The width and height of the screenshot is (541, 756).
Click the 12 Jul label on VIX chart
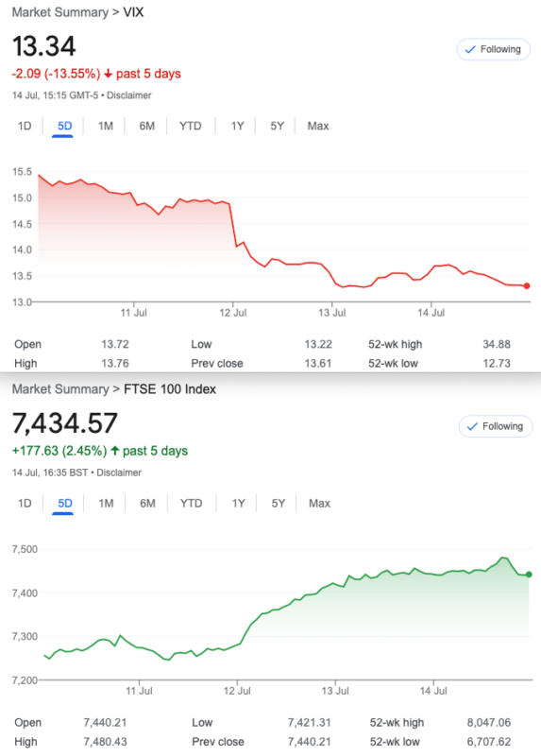pos(232,313)
